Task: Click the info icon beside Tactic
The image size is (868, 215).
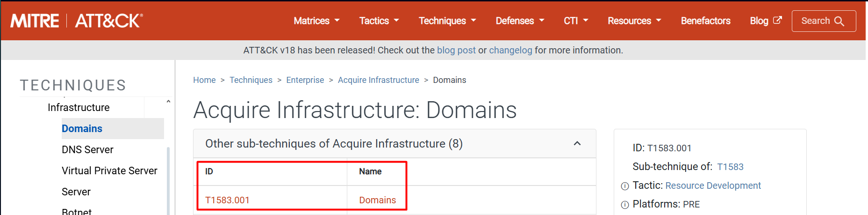Action: click(x=625, y=186)
